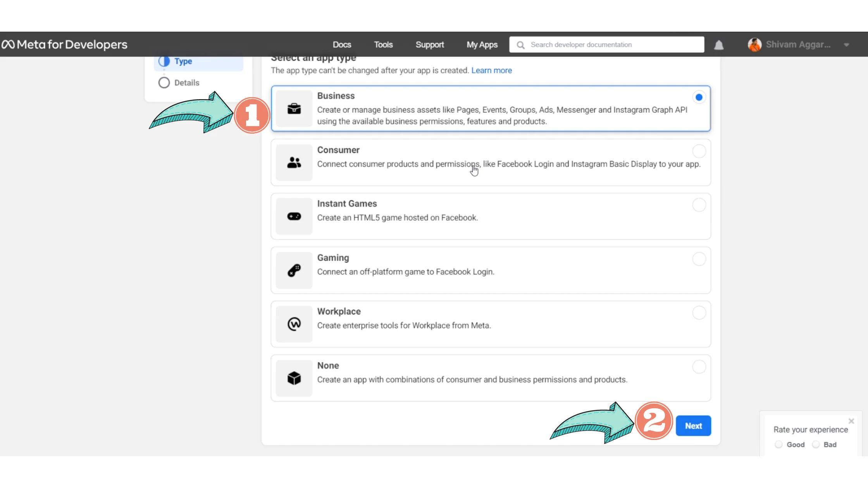Image resolution: width=868 pixels, height=488 pixels.
Task: Open the notifications bell
Action: [719, 45]
